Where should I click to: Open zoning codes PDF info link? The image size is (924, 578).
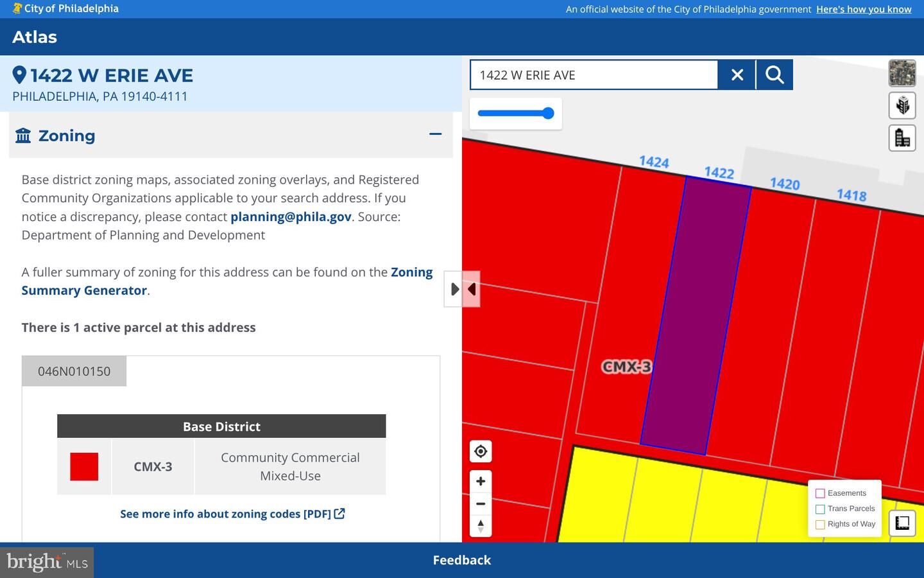coord(232,514)
